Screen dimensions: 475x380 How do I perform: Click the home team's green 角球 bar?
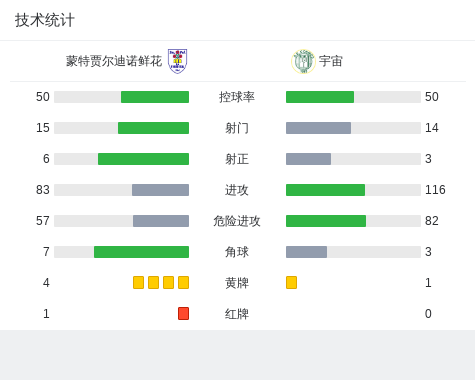pos(141,252)
